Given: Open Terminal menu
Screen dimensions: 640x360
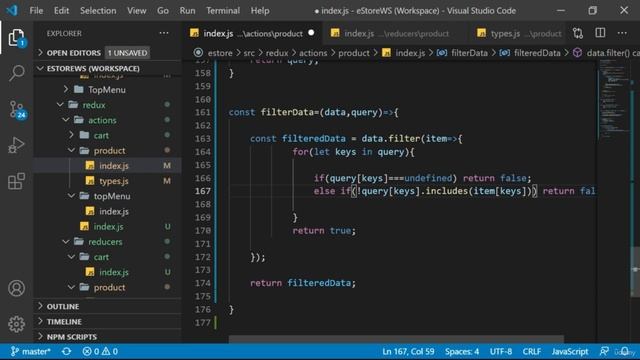Looking at the screenshot, I should point(223,11).
